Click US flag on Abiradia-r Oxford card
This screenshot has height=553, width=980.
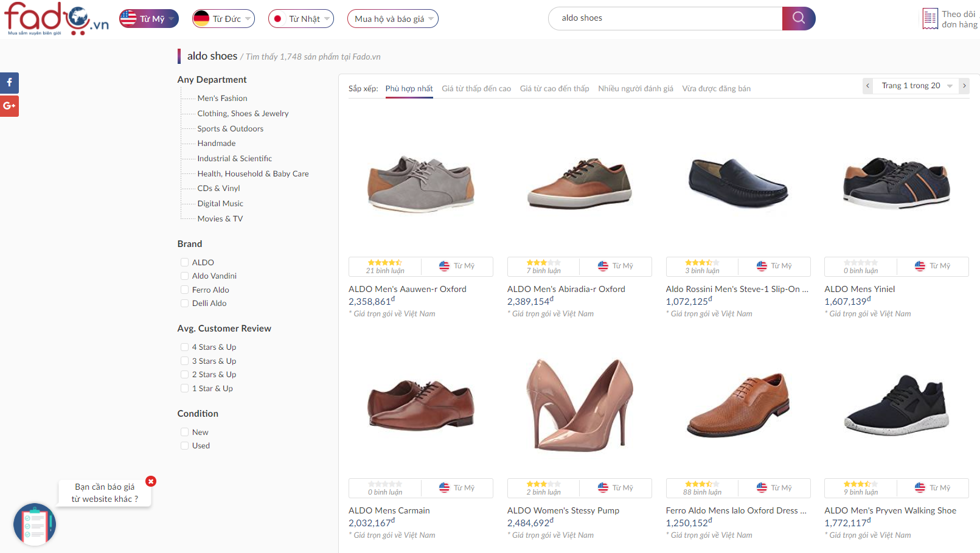(603, 266)
